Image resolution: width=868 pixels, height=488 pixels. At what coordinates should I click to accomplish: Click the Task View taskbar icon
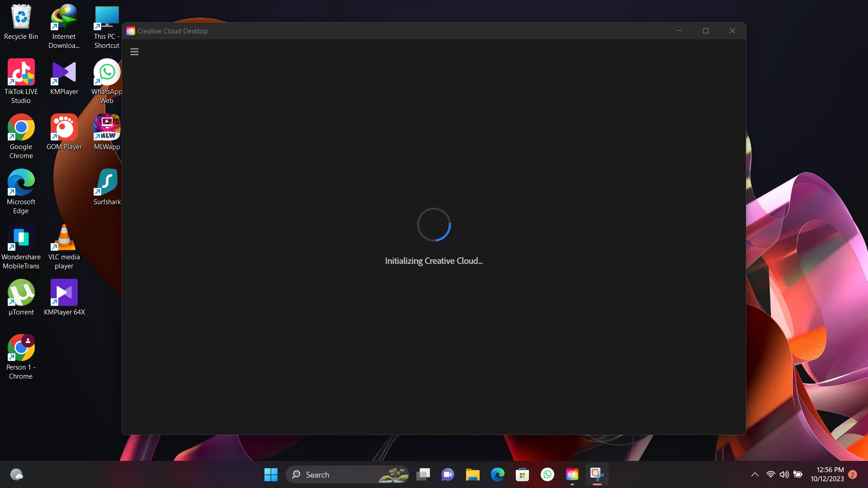pos(423,474)
